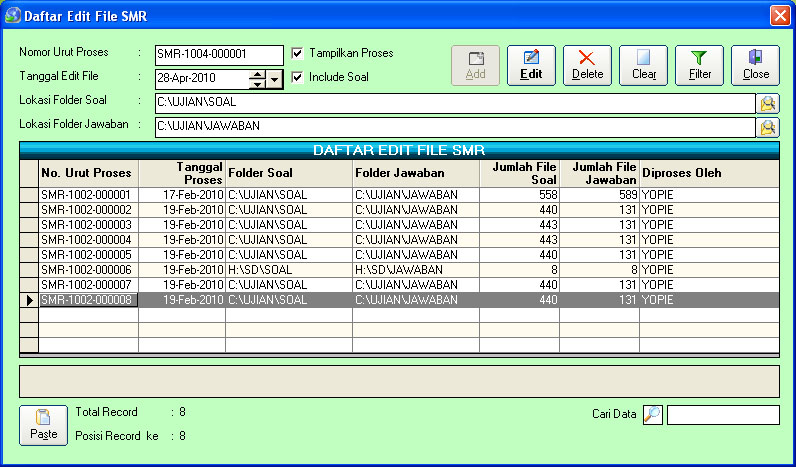Toggle the Include Soal checkbox
This screenshot has height=467, width=796.
(297, 77)
